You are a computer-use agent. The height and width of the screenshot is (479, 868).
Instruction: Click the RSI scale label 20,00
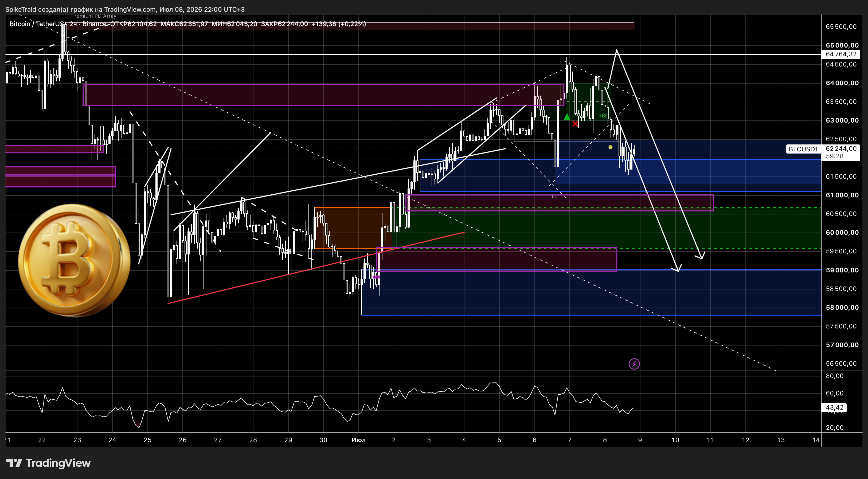pos(834,428)
